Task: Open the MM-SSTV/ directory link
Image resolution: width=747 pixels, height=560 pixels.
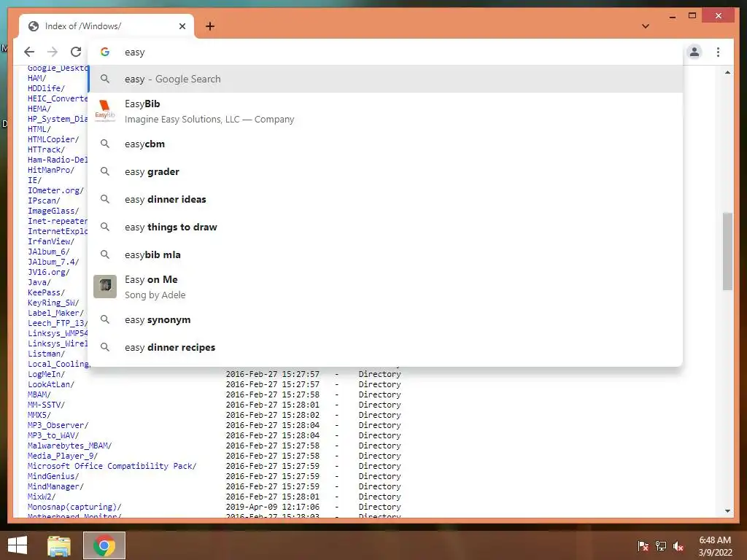Action: 46,405
